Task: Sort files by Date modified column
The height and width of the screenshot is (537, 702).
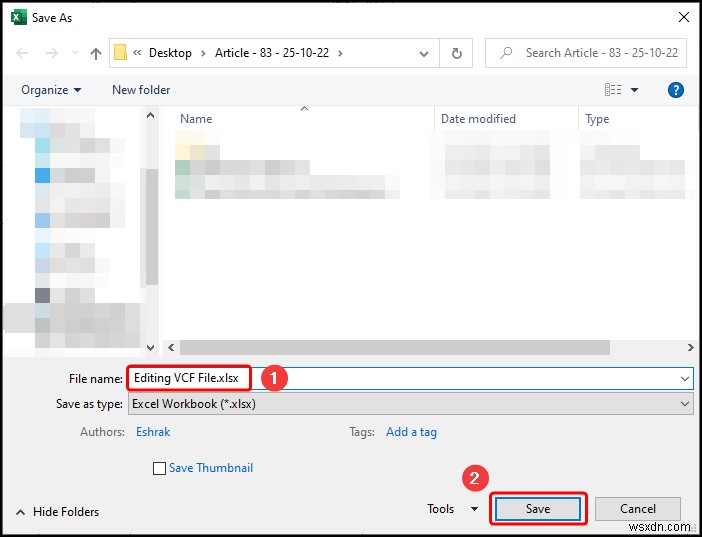Action: [x=478, y=119]
